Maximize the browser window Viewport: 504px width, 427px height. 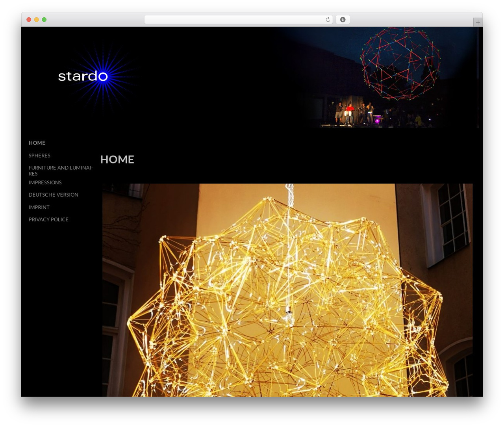pyautogui.click(x=44, y=20)
